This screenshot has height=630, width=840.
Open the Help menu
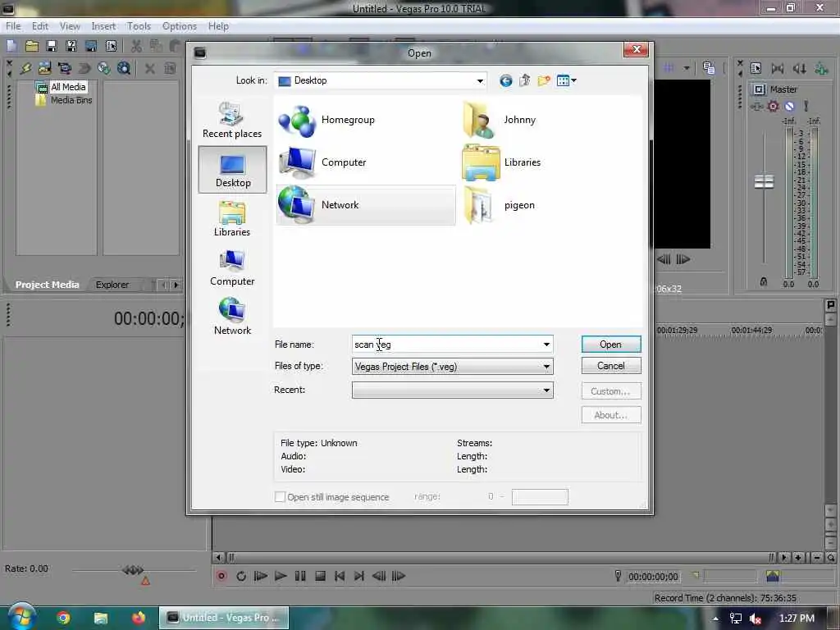click(x=218, y=25)
